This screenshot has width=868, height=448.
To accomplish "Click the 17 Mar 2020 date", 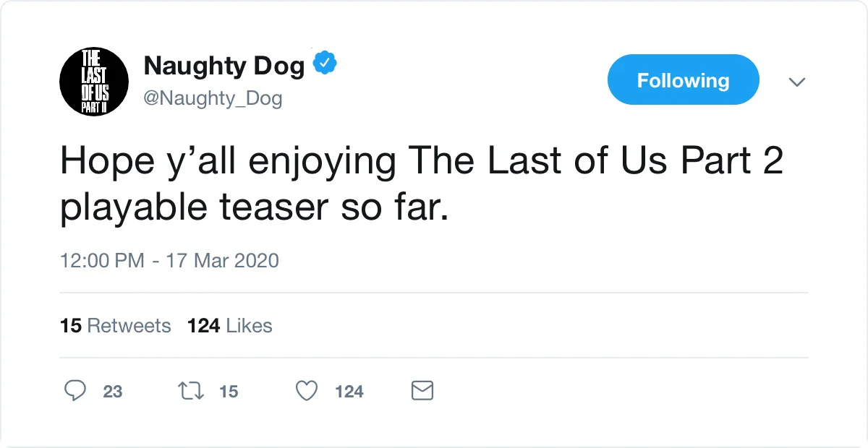I will (x=223, y=261).
